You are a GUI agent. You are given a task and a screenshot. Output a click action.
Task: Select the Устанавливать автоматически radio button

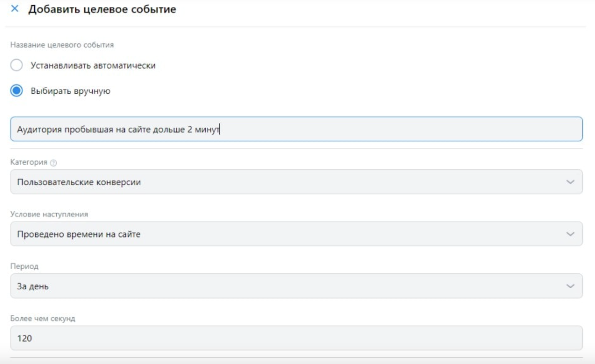click(x=16, y=65)
